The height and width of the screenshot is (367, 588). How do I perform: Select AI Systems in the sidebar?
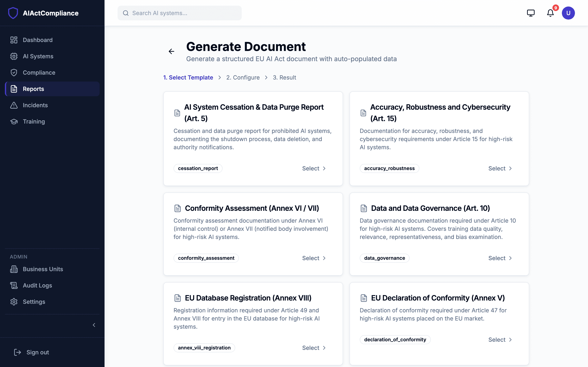(x=38, y=56)
